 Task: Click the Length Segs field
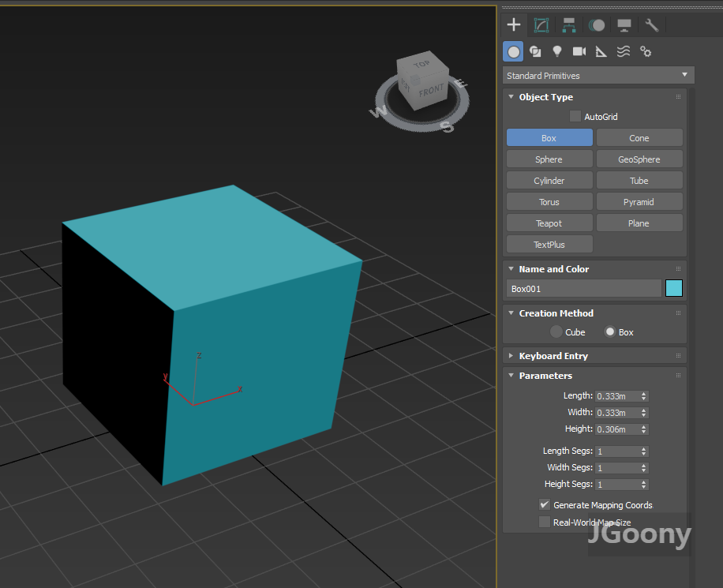point(617,451)
